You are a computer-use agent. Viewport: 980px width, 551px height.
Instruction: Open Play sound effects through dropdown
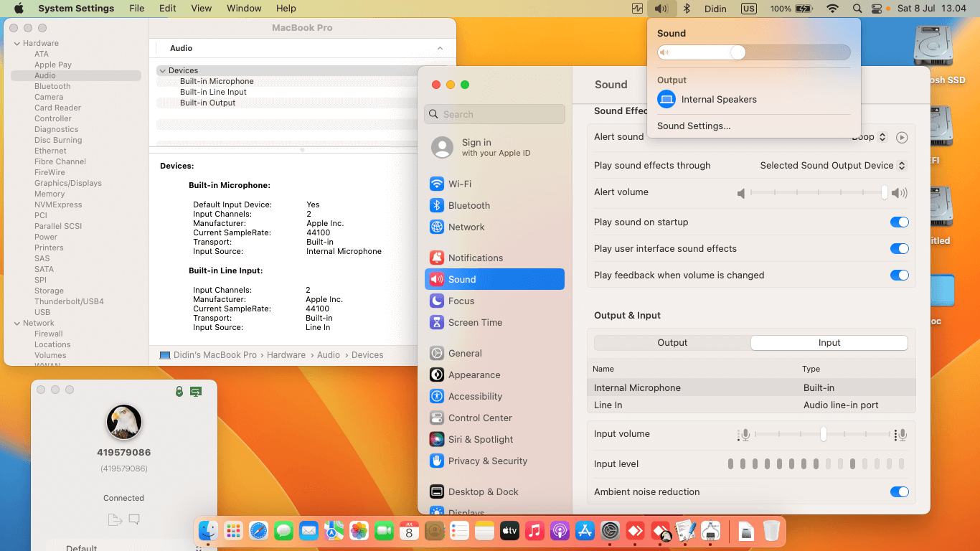(x=833, y=166)
